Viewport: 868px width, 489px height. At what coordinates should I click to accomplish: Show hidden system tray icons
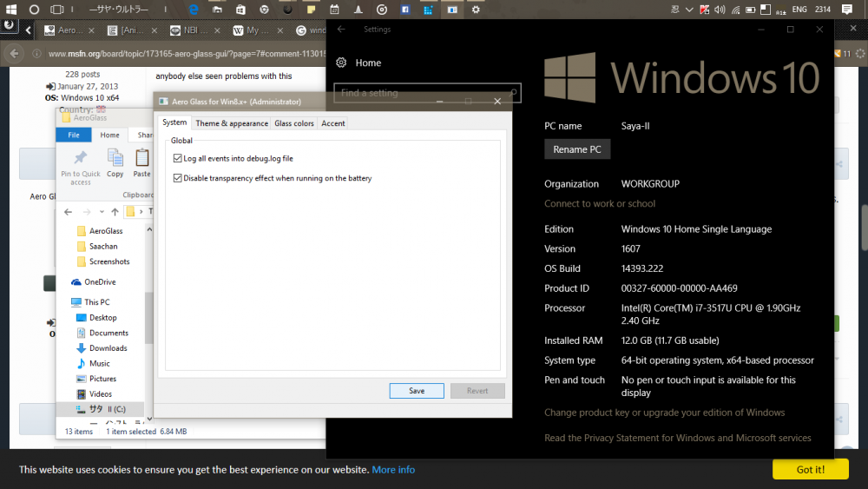point(689,10)
